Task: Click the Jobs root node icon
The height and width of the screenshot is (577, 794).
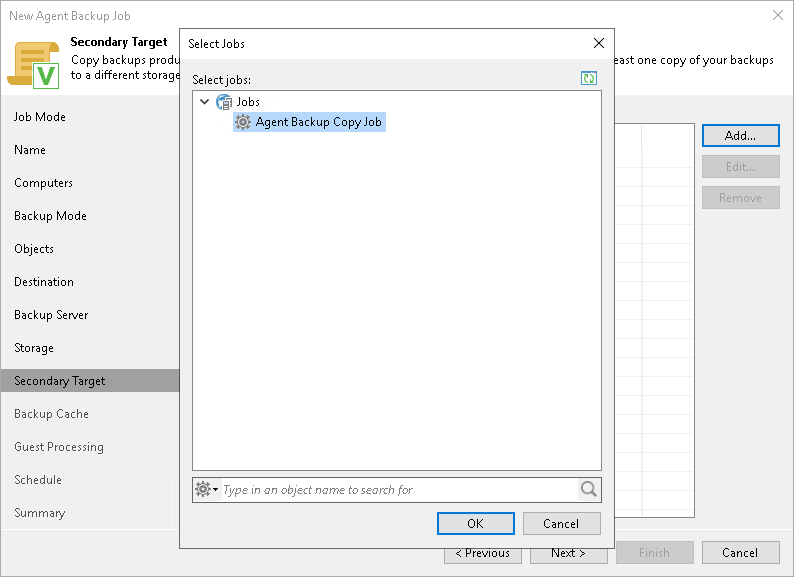Action: coord(224,102)
